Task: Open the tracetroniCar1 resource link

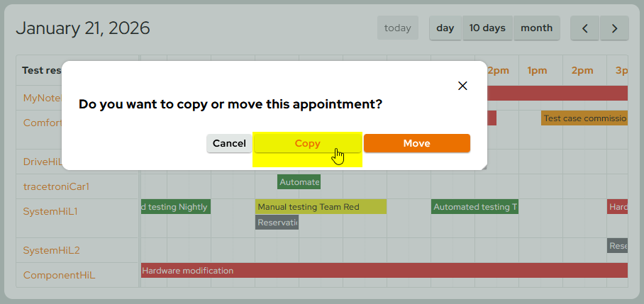Action: 56,187
